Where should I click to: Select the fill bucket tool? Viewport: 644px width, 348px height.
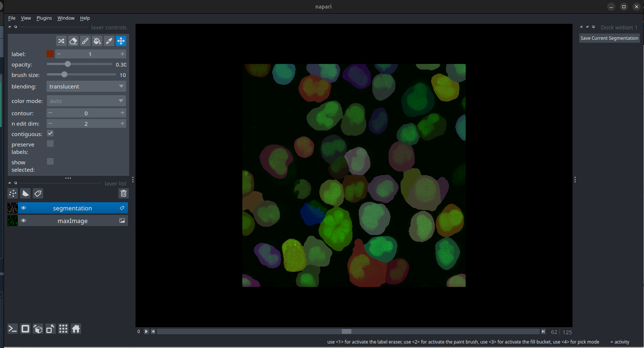tap(97, 41)
